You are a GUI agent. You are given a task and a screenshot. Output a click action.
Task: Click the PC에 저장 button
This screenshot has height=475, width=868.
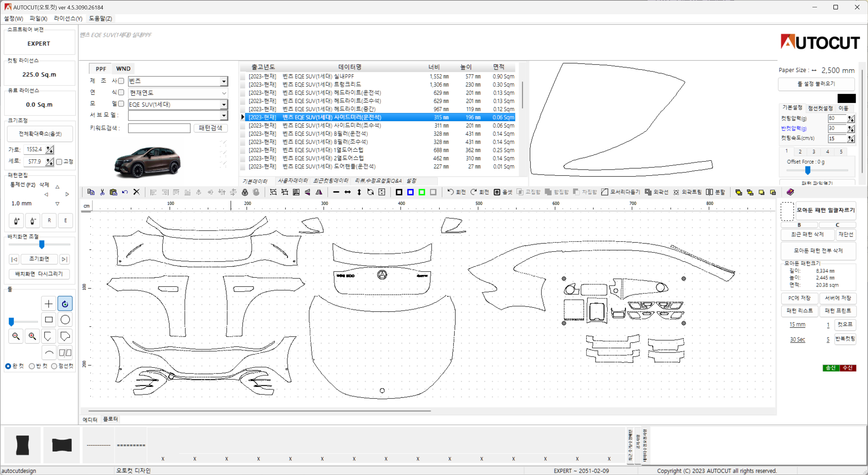799,298
